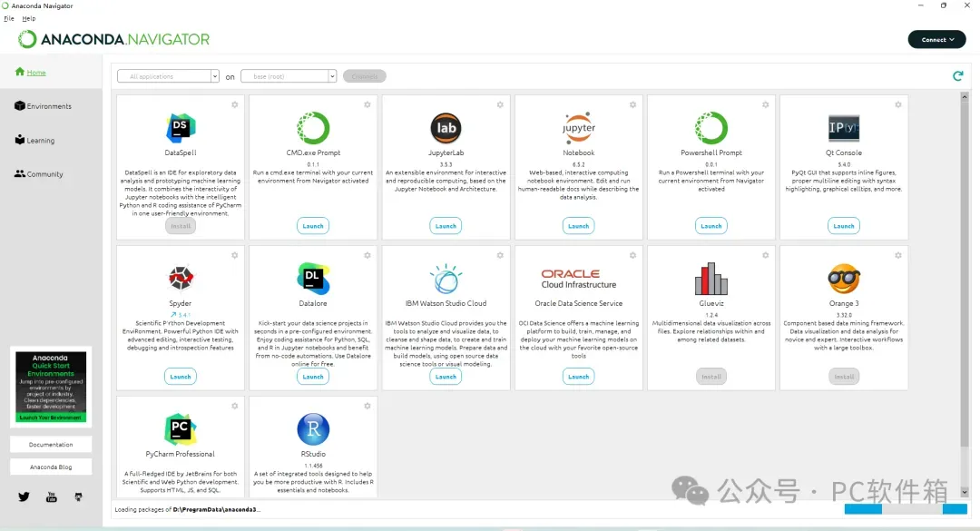Open the Documentation link button
Screen dimensions: 980x531
pyautogui.click(x=51, y=445)
